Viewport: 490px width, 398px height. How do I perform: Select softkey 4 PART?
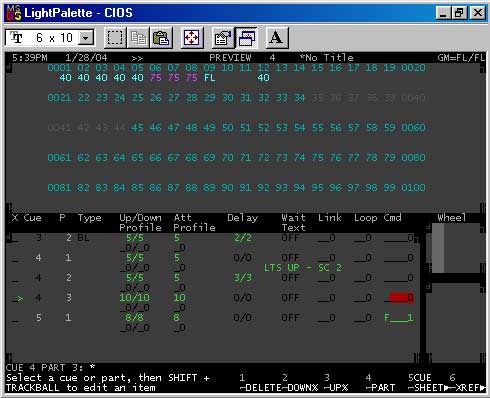click(x=380, y=383)
